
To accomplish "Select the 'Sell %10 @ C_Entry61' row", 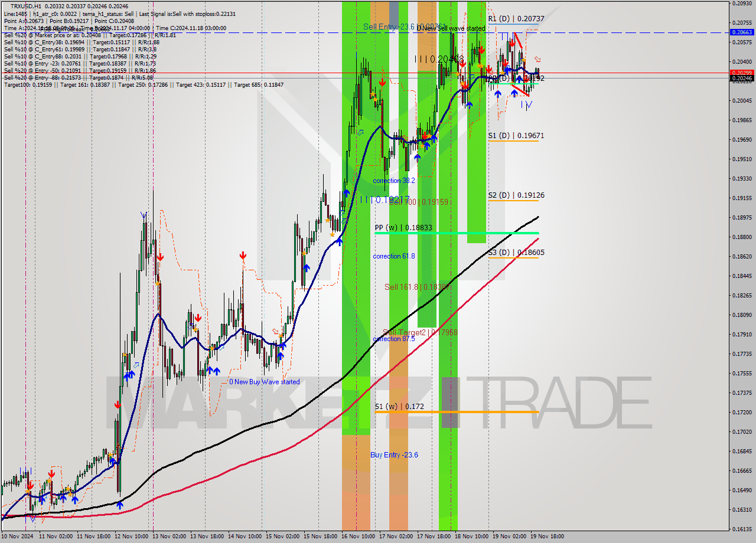I will click(x=80, y=49).
